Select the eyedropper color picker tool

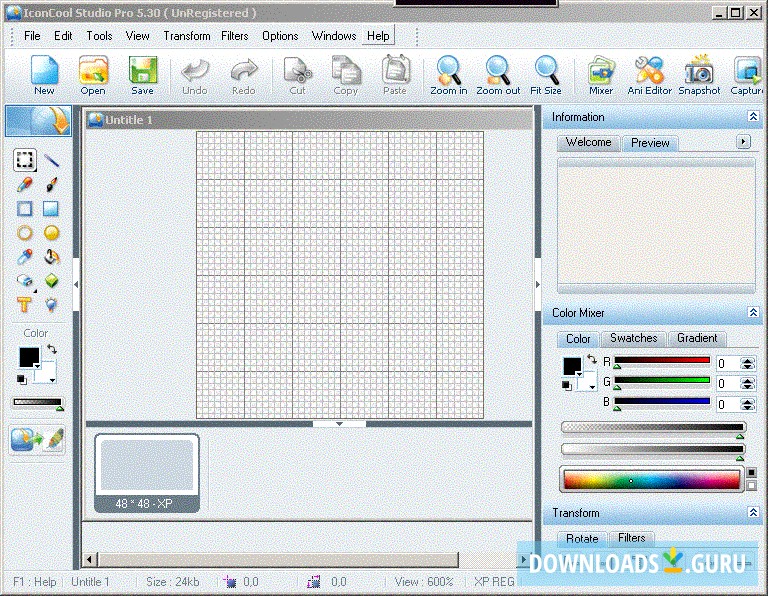[24, 257]
